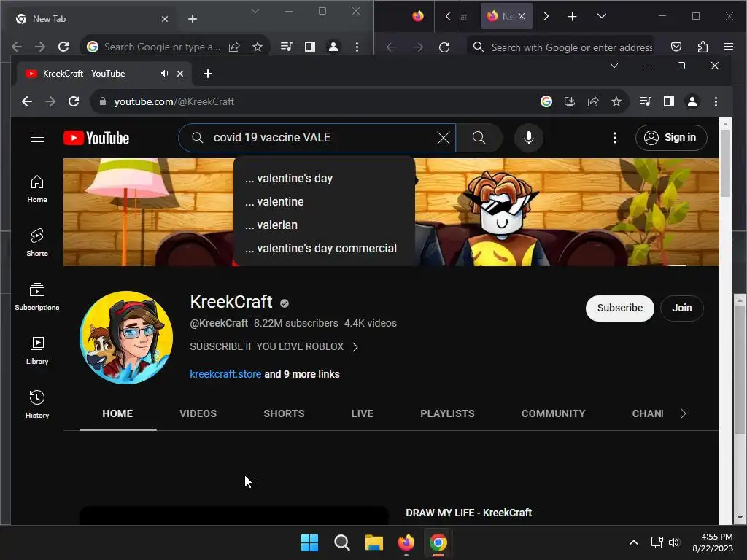Screen dimensions: 747x560
Task: Open a new tab beside KreekCraft tab
Action: pyautogui.click(x=208, y=74)
